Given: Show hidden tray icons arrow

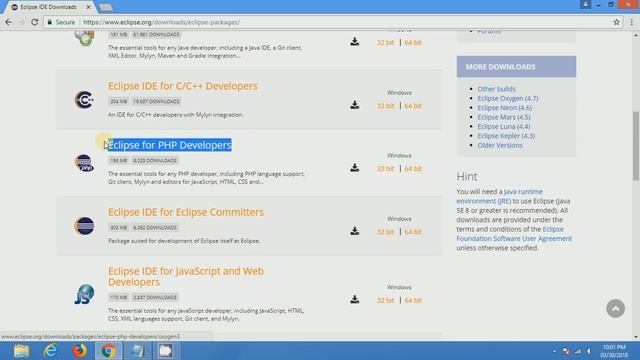Looking at the screenshot, I should tap(554, 351).
